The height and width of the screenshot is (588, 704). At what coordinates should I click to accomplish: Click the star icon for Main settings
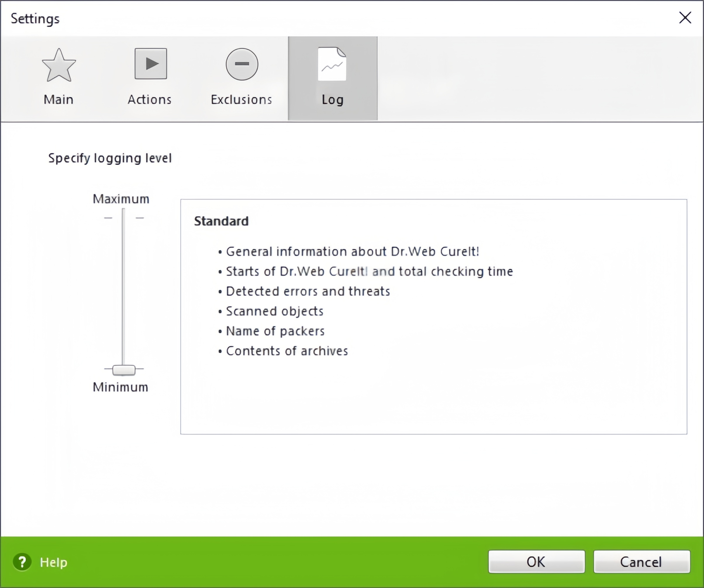click(x=59, y=65)
